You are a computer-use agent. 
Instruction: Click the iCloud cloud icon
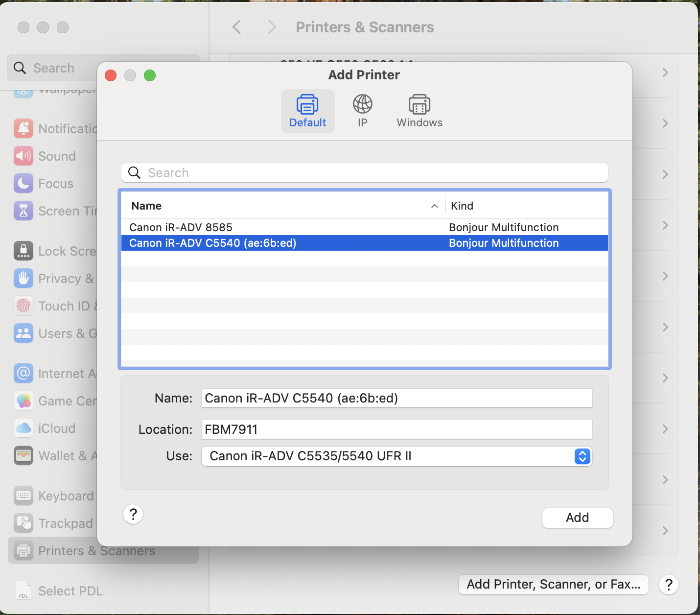(23, 428)
